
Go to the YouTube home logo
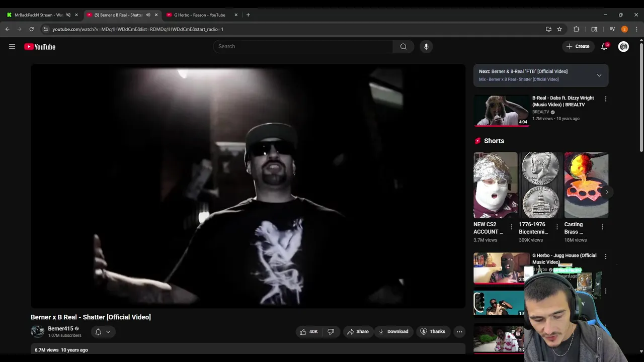point(40,47)
